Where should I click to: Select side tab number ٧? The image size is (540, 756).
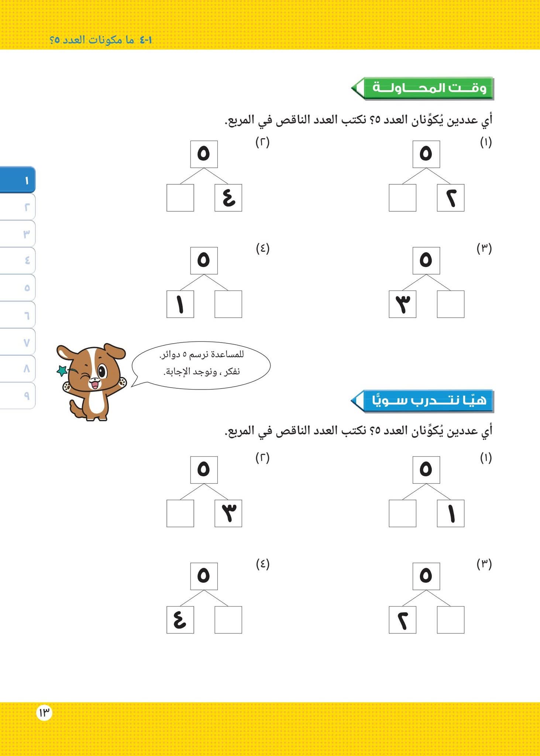point(18,342)
